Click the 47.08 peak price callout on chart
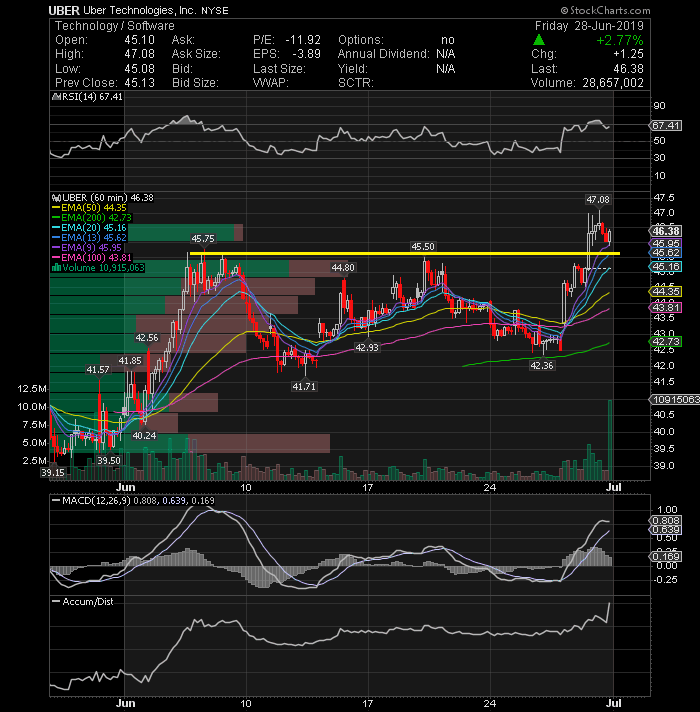Image resolution: width=700 pixels, height=712 pixels. click(598, 200)
